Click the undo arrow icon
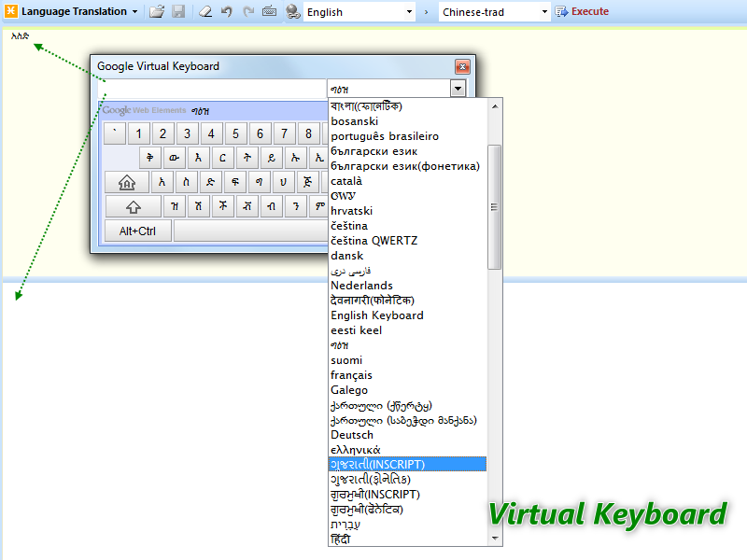This screenshot has height=560, width=747. tap(227, 11)
